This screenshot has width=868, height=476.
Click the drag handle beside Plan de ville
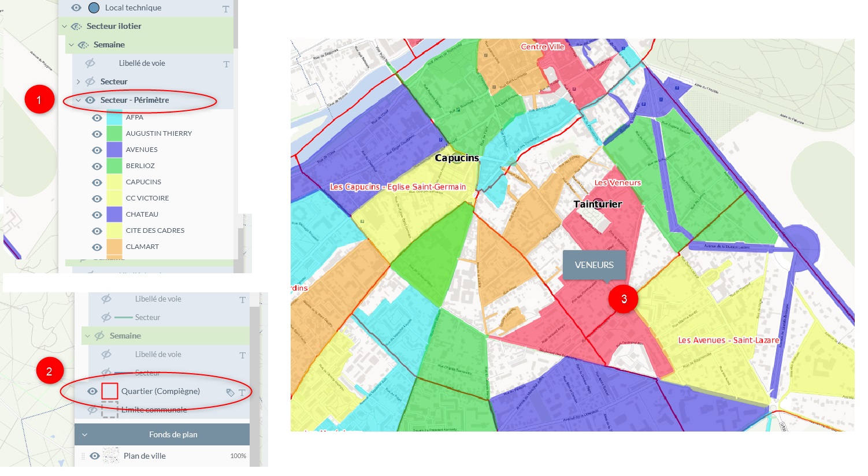(x=83, y=456)
